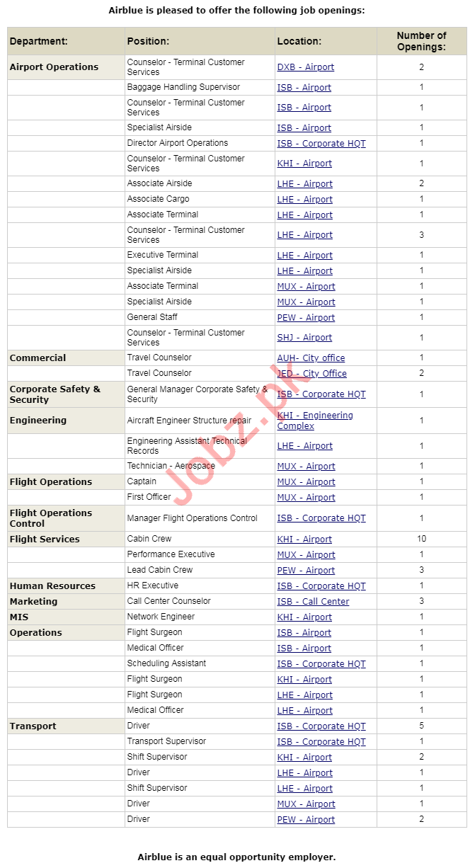Image resolution: width=475 pixels, height=868 pixels.
Task: Open the DXB - Airport location link
Action: click(x=305, y=67)
